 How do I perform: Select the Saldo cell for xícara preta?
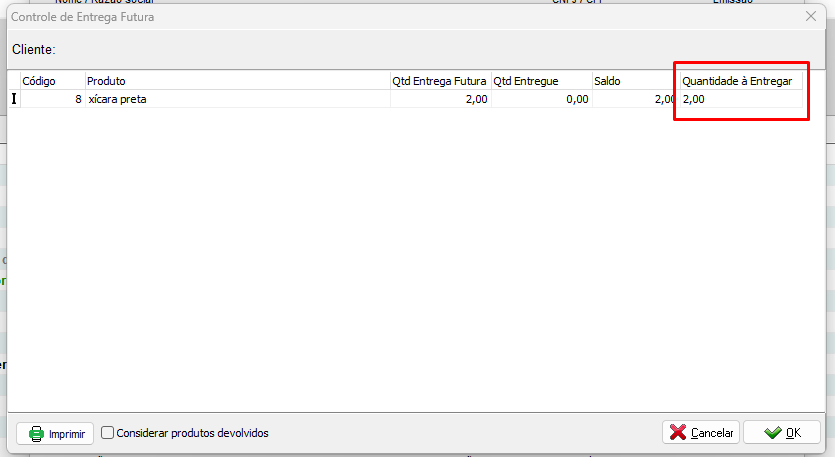(x=634, y=99)
